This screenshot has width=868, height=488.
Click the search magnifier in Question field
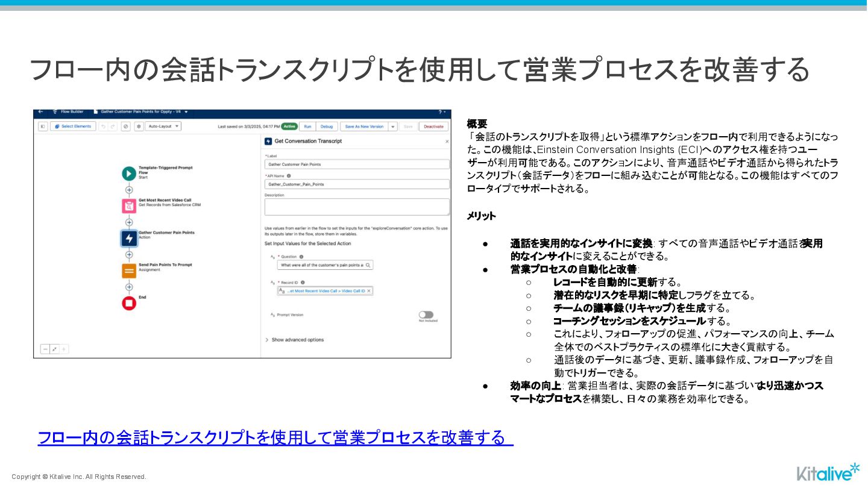point(368,265)
